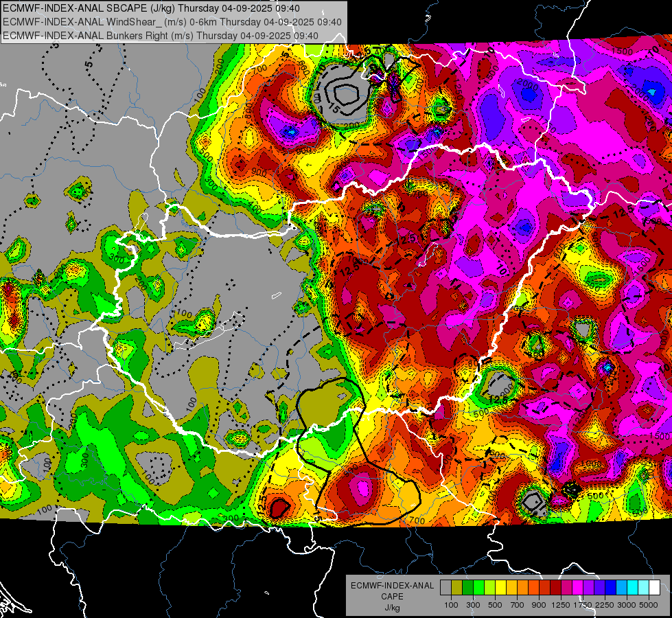Click the legend value 1250
The width and height of the screenshot is (672, 618).
(561, 606)
